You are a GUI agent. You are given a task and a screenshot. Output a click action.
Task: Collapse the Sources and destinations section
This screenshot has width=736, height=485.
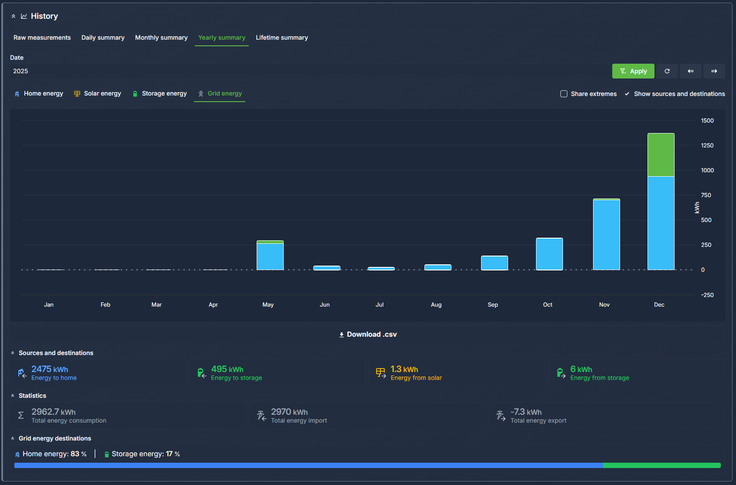(x=13, y=353)
